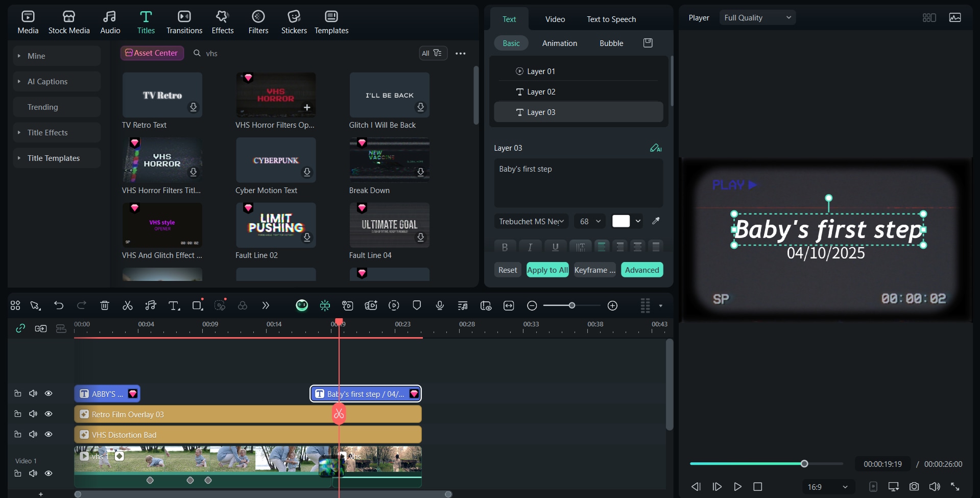This screenshot has width=980, height=498.
Task: Open the Effects library
Action: (x=223, y=22)
